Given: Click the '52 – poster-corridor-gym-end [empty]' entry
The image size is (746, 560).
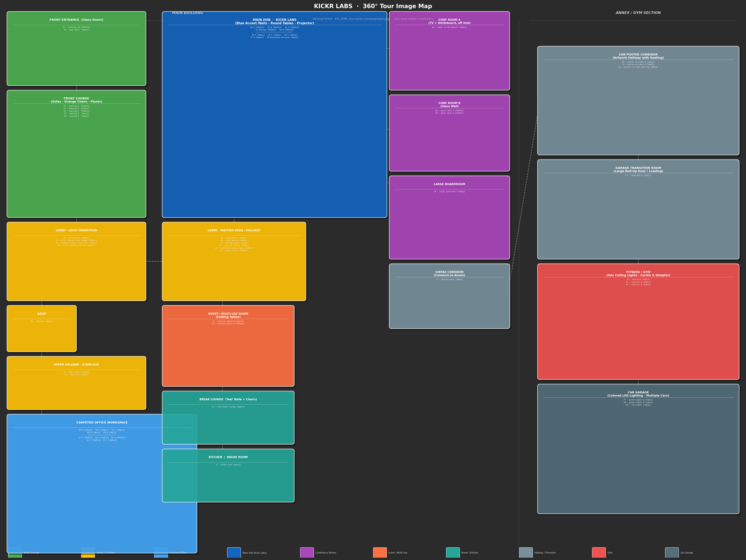Looking at the screenshot, I should click(638, 67).
